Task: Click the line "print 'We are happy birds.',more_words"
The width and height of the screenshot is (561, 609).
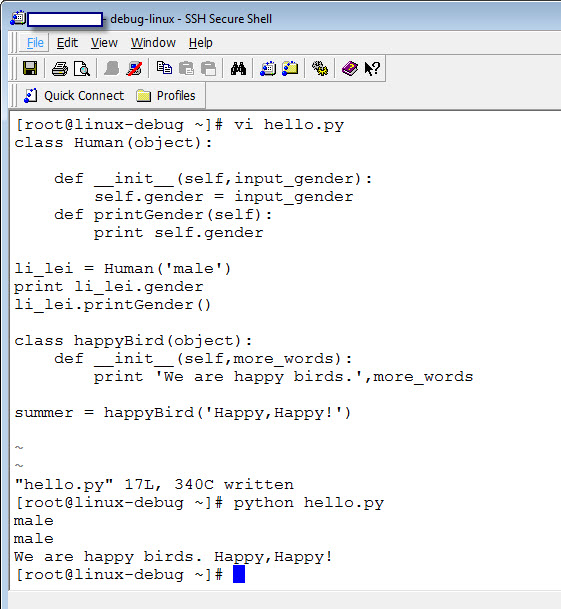Action: coord(284,377)
